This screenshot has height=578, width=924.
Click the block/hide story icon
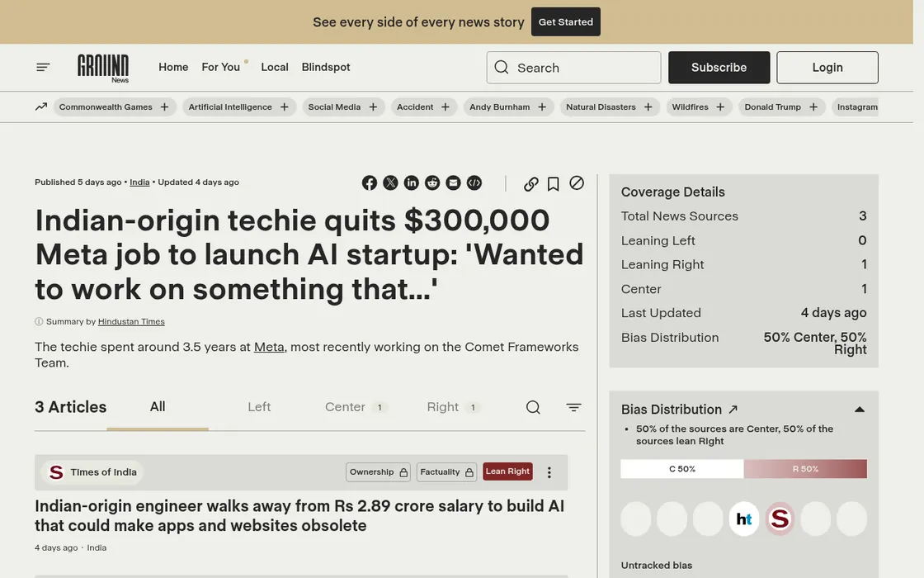pos(577,182)
